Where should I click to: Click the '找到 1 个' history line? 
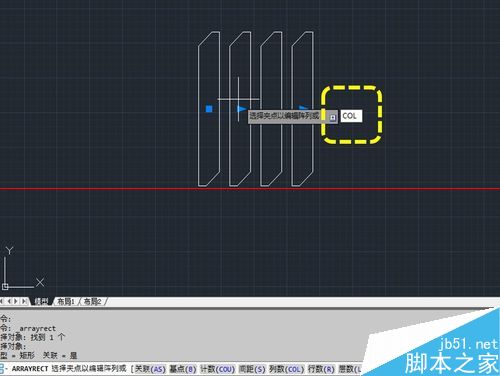click(x=33, y=337)
